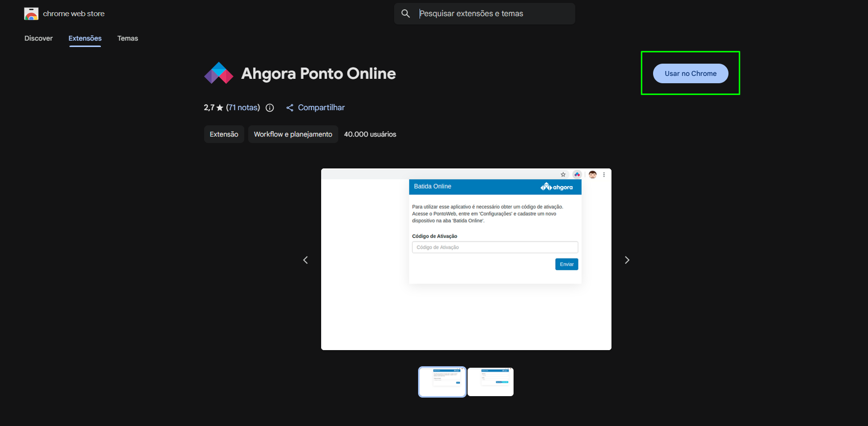Click the 40.000 usuários text
The height and width of the screenshot is (426, 868).
pos(370,134)
